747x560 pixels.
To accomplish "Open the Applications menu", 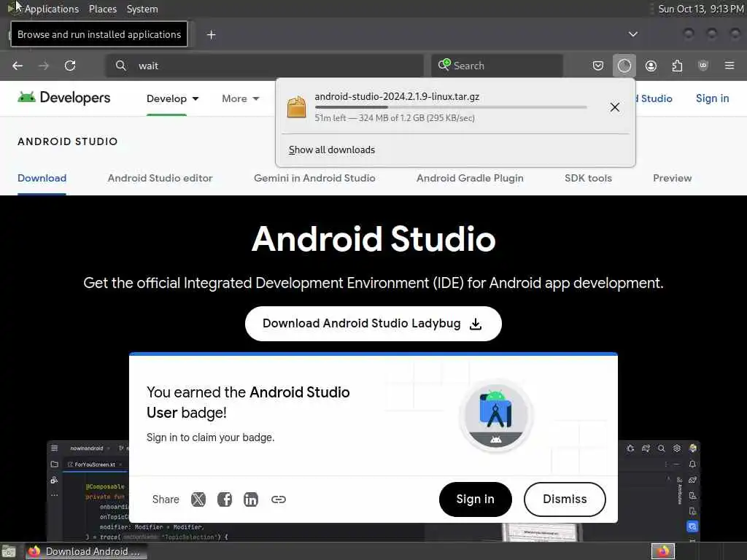I will pos(52,9).
